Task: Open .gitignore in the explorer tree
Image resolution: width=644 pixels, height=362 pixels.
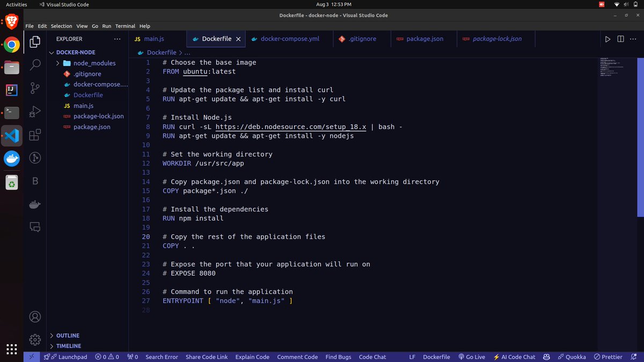Action: coord(87,74)
